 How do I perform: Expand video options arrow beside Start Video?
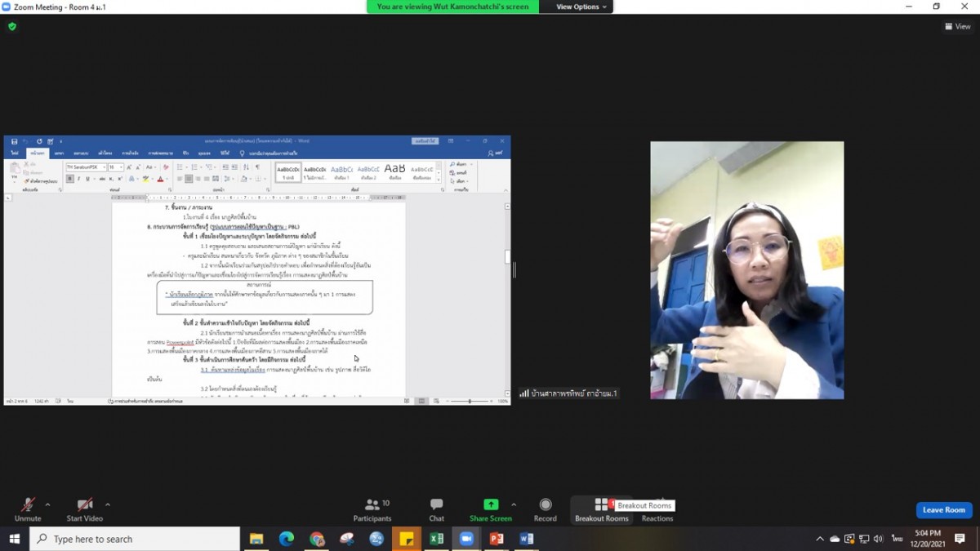tap(108, 504)
